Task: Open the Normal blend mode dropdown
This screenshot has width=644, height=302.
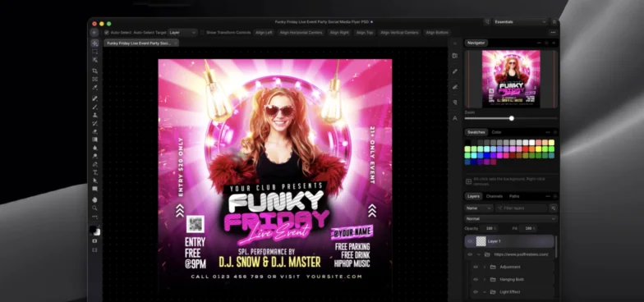Action: pos(511,218)
